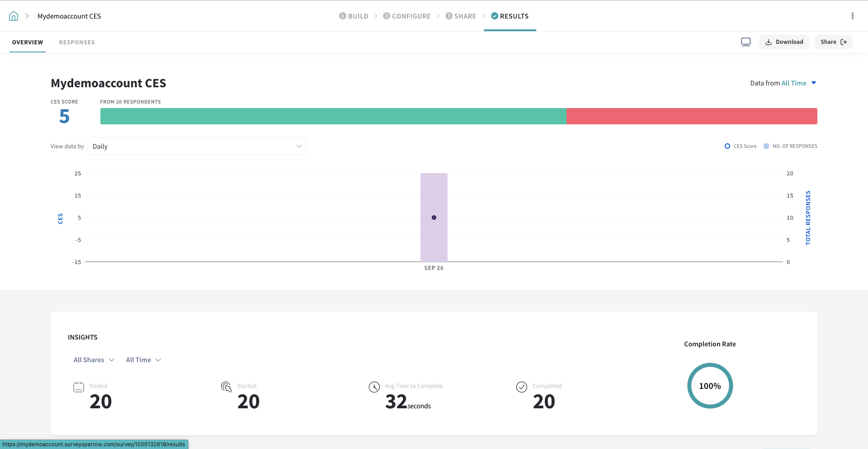Open the View data by Daily dropdown
Image resolution: width=868 pixels, height=449 pixels.
click(197, 146)
